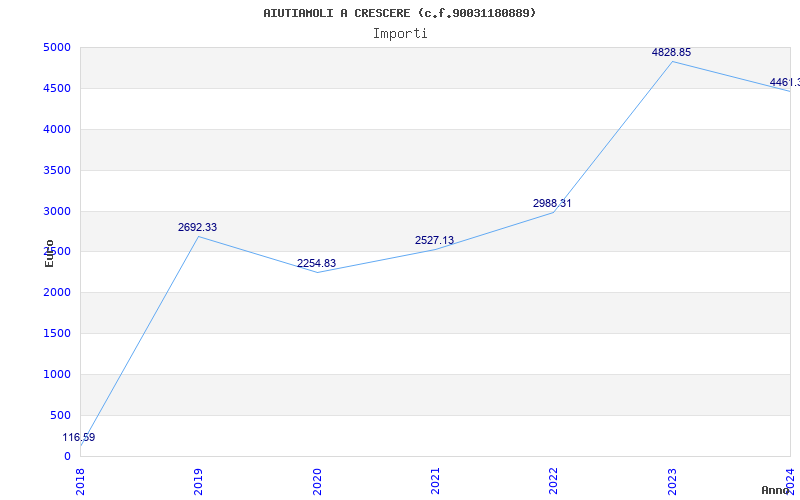The image size is (800, 500).
Task: Click the 3500 y-axis value
Action: (x=57, y=170)
